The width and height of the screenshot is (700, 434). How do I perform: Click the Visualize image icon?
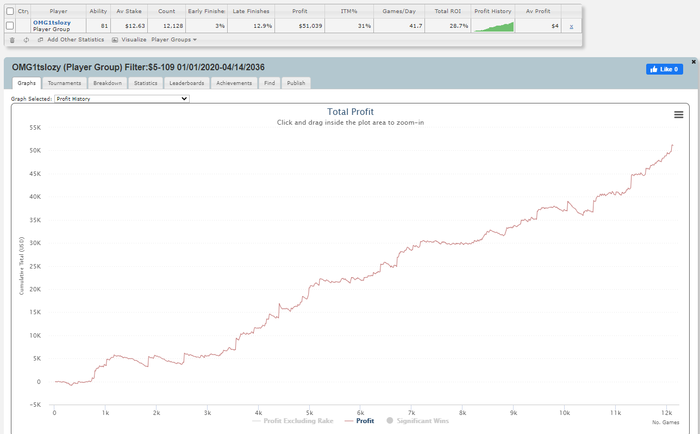(x=115, y=40)
